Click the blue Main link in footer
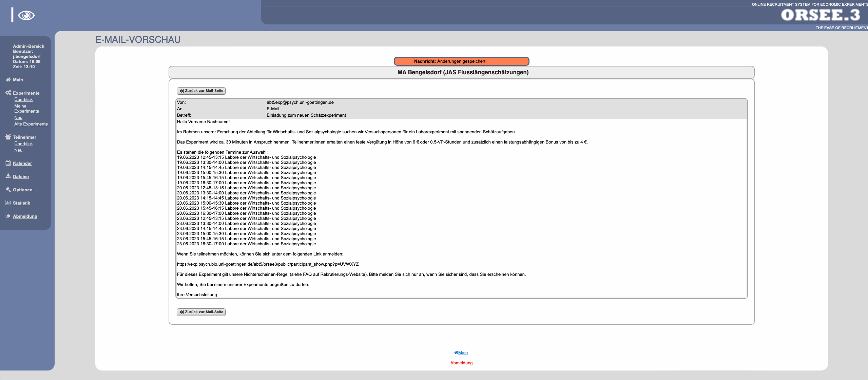868x380 pixels. 463,353
